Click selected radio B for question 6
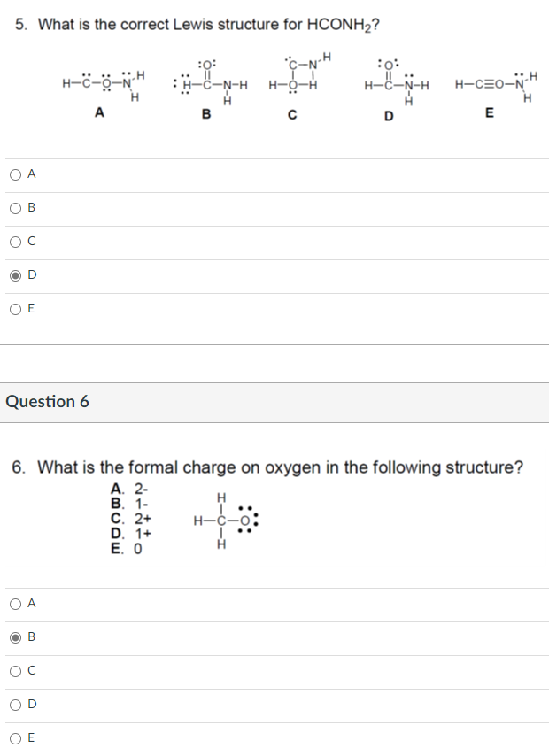Screen dimensions: 549x756 pyautogui.click(x=15, y=638)
